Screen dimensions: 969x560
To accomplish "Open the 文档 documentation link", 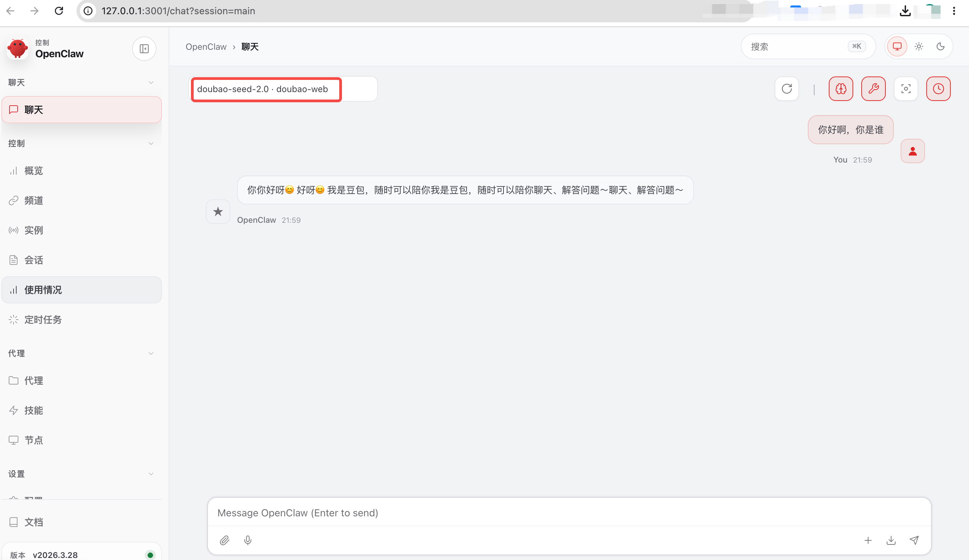I will click(x=82, y=522).
